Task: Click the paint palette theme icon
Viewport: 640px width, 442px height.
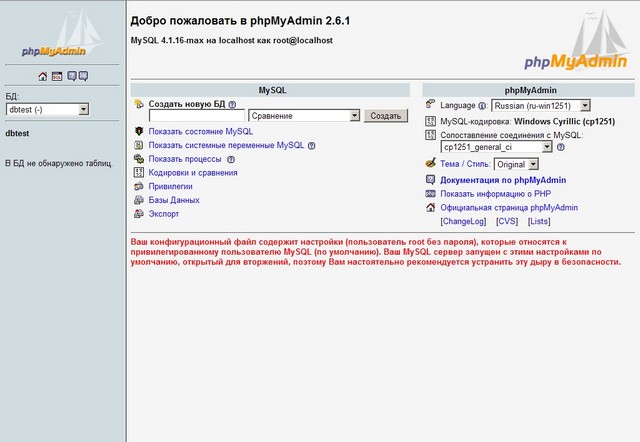Action: click(x=431, y=163)
